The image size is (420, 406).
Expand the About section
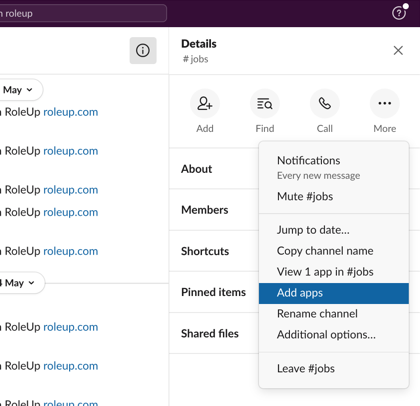click(x=214, y=169)
